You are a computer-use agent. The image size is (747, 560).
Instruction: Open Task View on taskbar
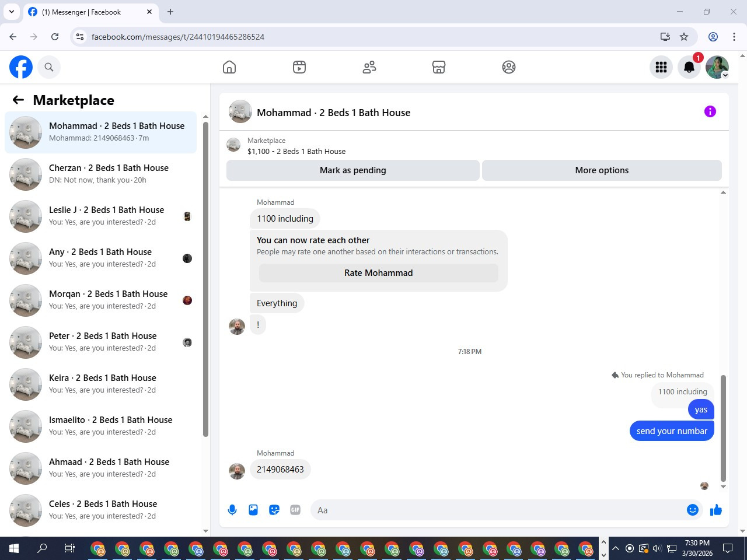tap(70, 548)
